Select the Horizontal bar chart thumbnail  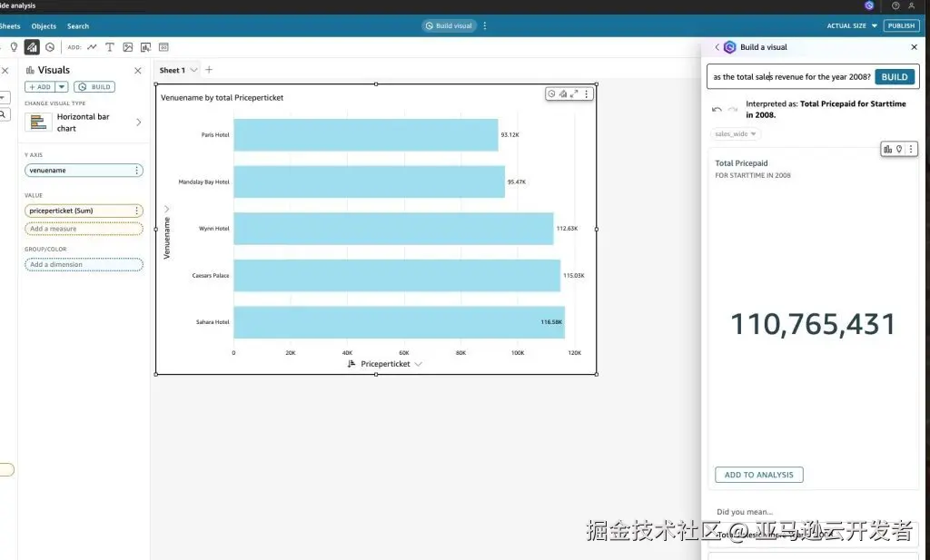(x=38, y=122)
